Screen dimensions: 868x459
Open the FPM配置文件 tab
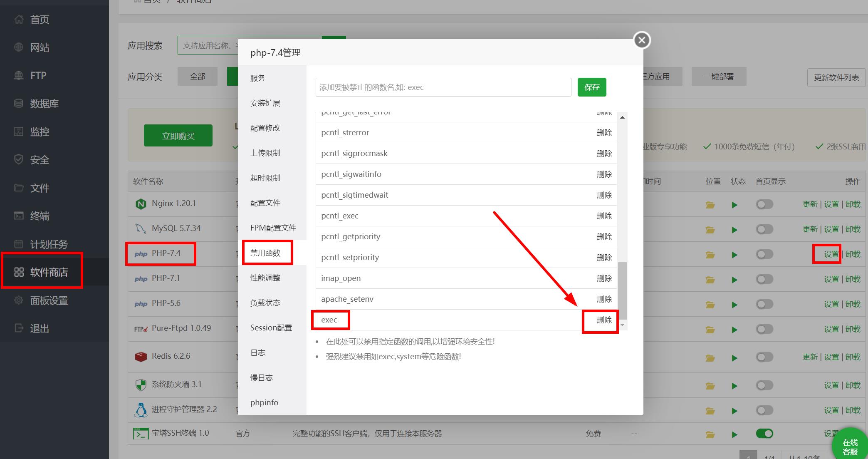point(273,228)
